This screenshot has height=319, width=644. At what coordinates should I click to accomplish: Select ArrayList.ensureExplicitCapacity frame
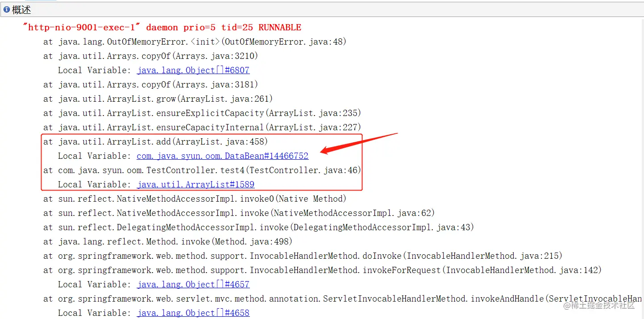pos(202,113)
